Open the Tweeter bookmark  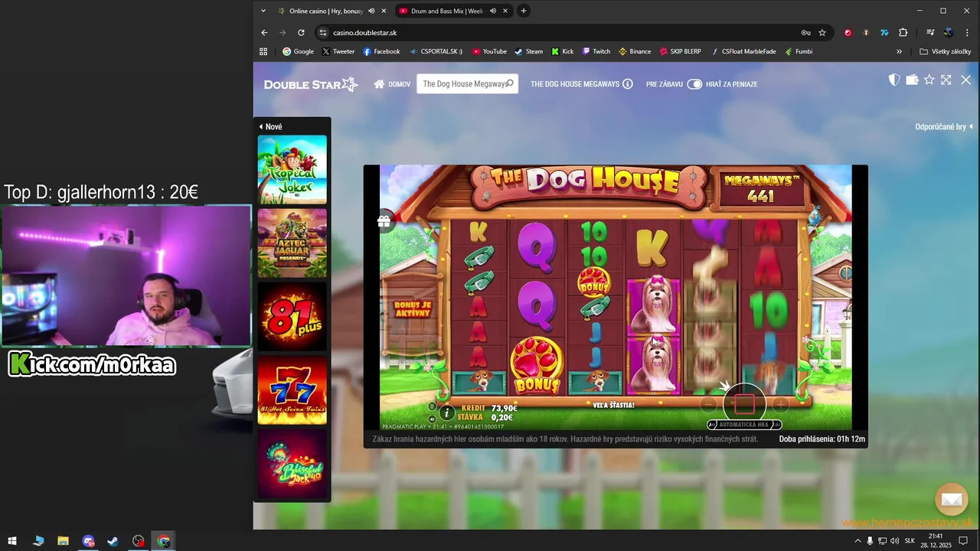(x=338, y=51)
